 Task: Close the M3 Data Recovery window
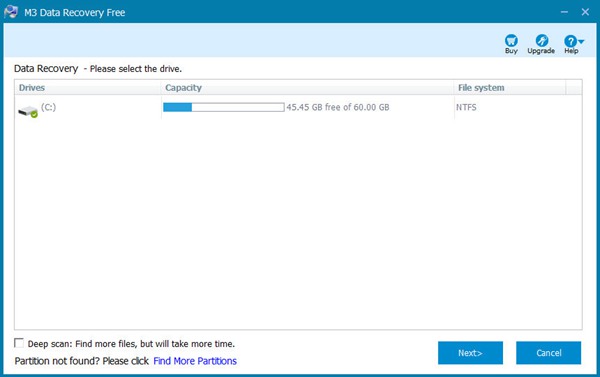pyautogui.click(x=585, y=12)
